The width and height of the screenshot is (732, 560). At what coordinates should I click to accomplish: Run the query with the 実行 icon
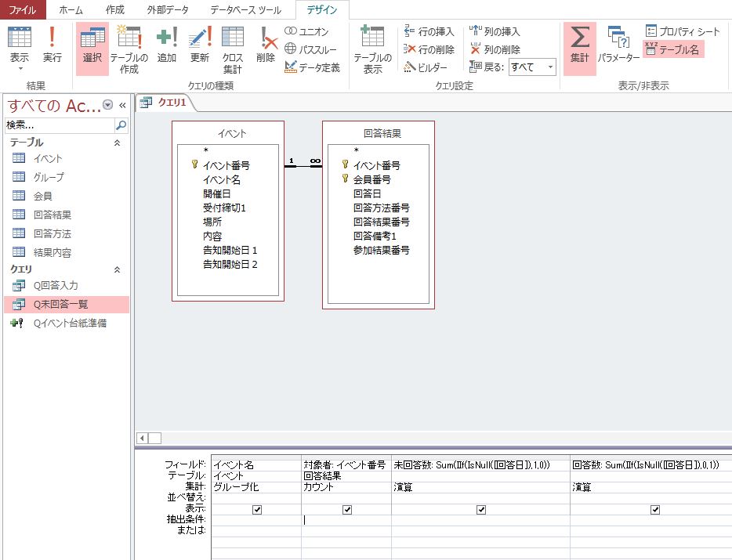point(53,47)
